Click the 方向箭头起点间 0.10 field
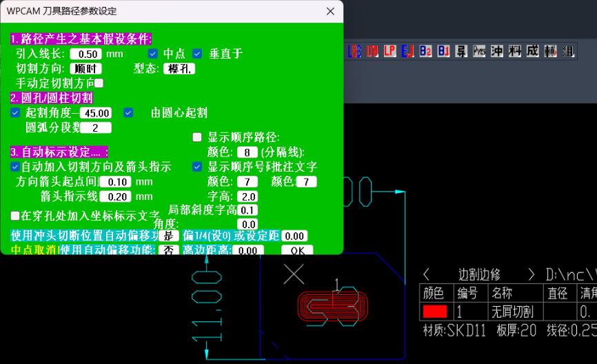Screen dimensions: 597x364 tap(115, 182)
